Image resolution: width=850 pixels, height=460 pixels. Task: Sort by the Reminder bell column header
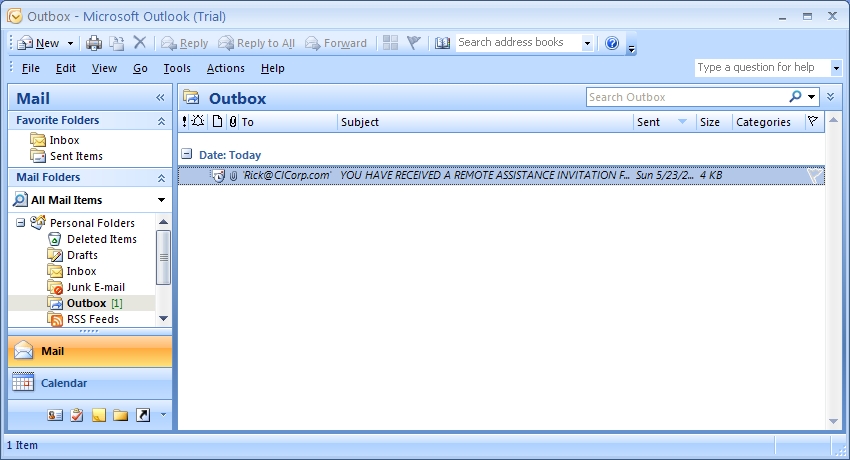click(x=198, y=121)
